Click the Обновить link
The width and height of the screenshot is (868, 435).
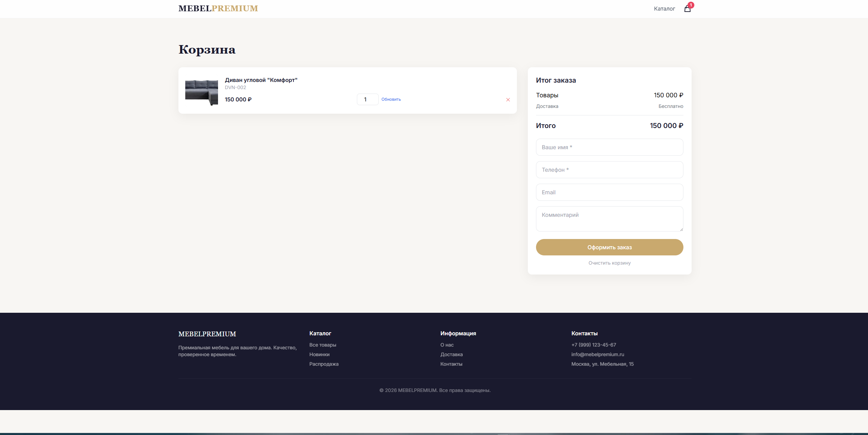pos(391,99)
